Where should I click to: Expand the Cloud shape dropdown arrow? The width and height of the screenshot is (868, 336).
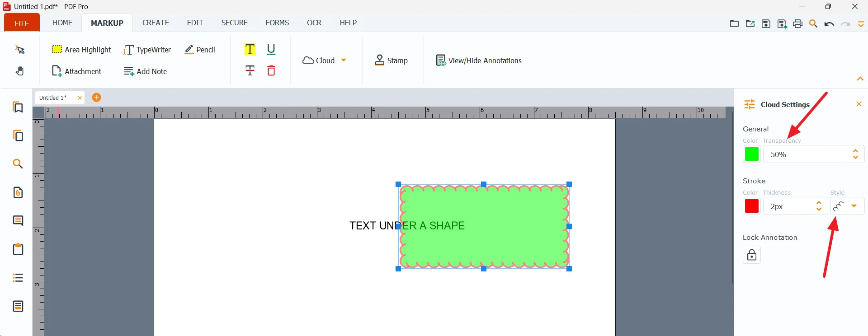pos(344,60)
